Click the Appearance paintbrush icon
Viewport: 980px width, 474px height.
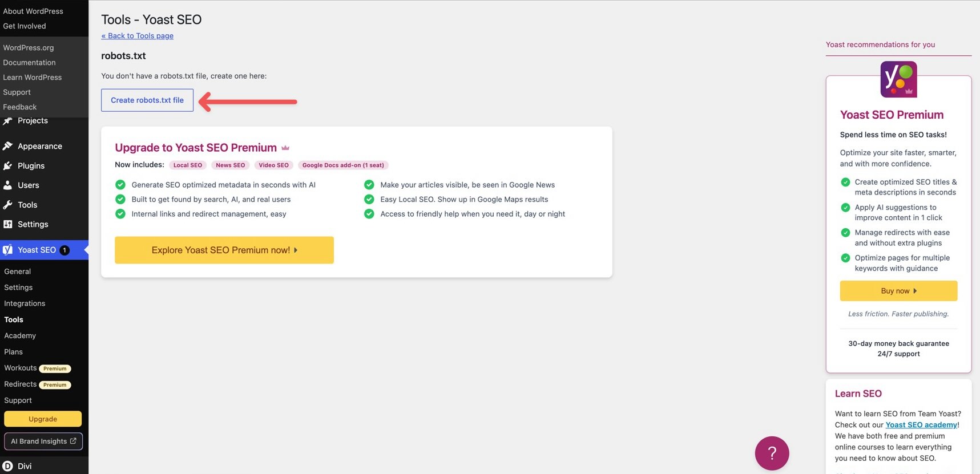click(x=7, y=146)
